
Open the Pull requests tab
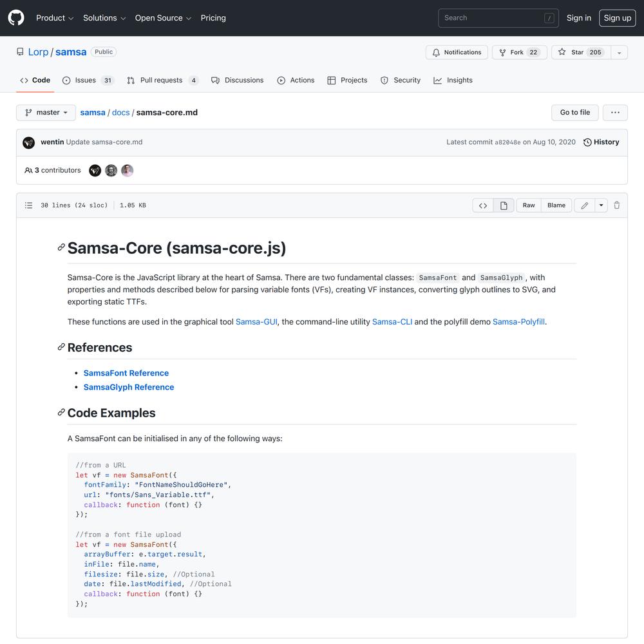click(x=163, y=80)
